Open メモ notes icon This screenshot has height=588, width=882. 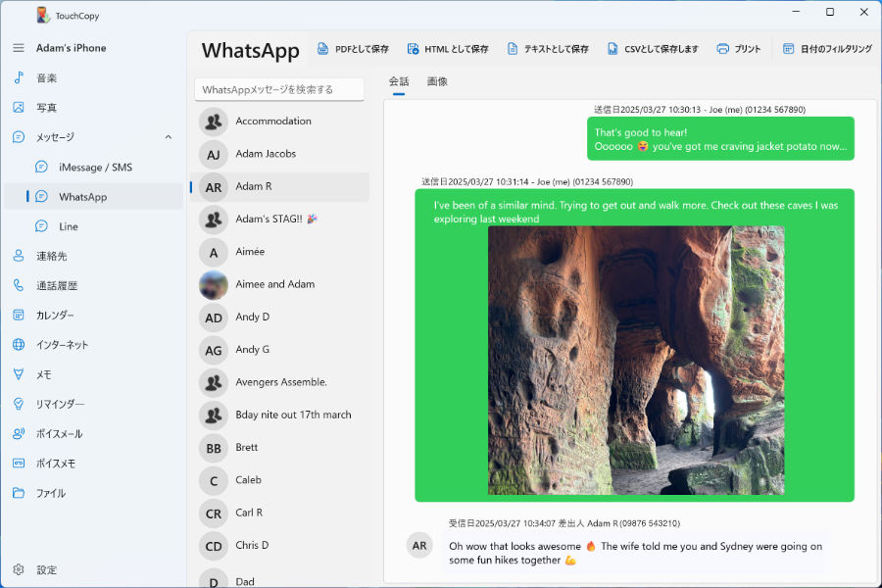[x=19, y=374]
